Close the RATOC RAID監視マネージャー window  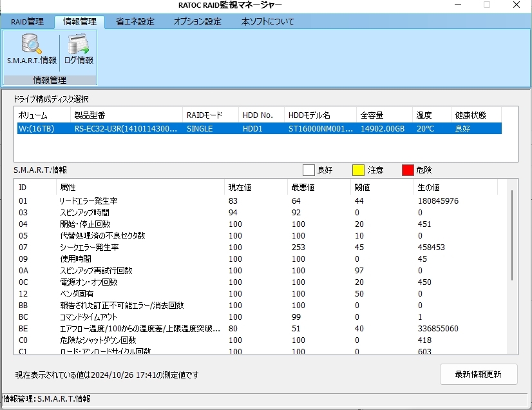(x=517, y=5)
